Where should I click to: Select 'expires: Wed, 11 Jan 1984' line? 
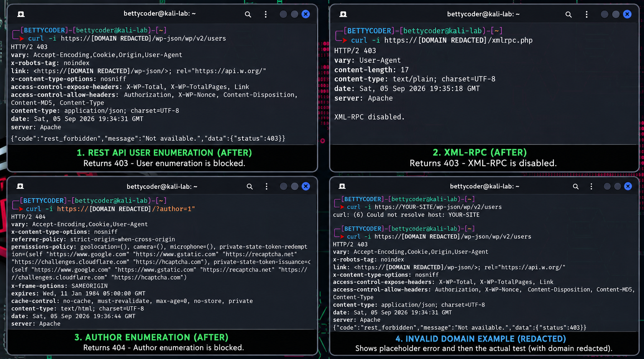(x=78, y=293)
